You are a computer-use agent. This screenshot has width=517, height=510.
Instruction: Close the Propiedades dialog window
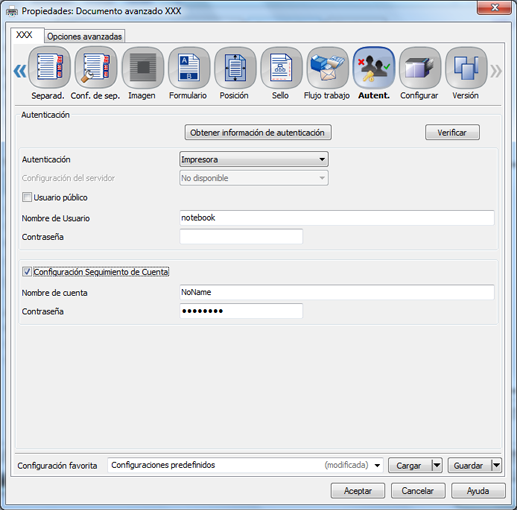click(x=495, y=8)
